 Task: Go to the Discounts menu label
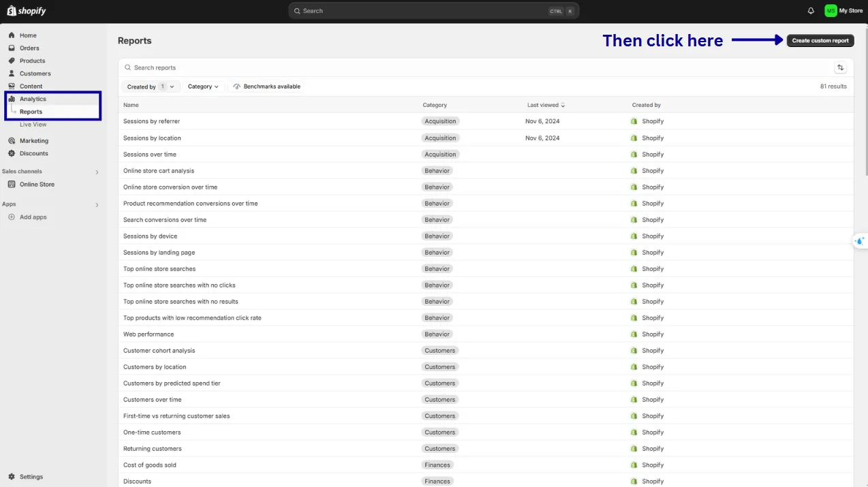point(34,153)
